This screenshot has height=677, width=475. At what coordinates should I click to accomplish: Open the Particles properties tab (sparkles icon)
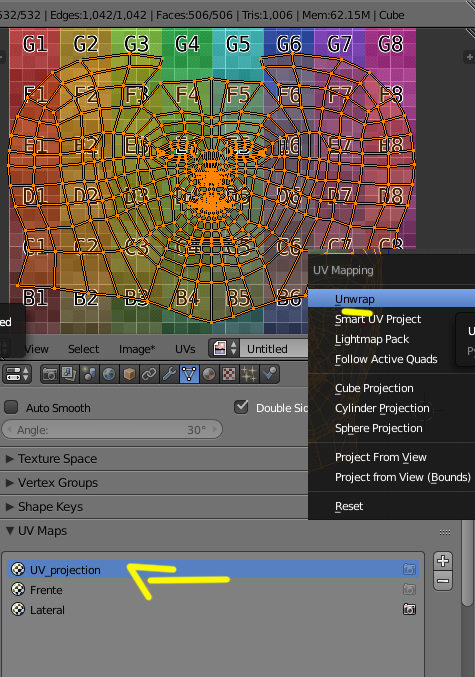[x=249, y=374]
